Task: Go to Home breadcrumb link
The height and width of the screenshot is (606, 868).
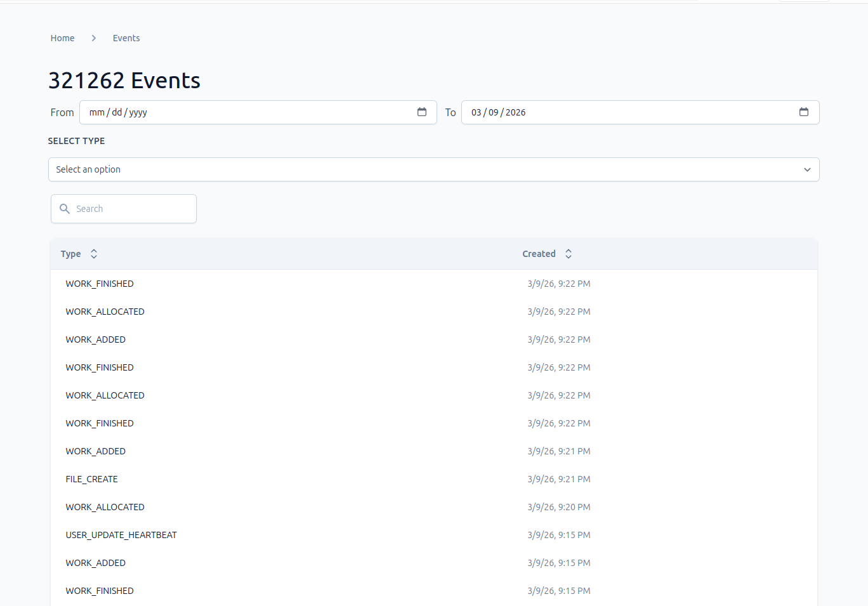Action: [62, 38]
